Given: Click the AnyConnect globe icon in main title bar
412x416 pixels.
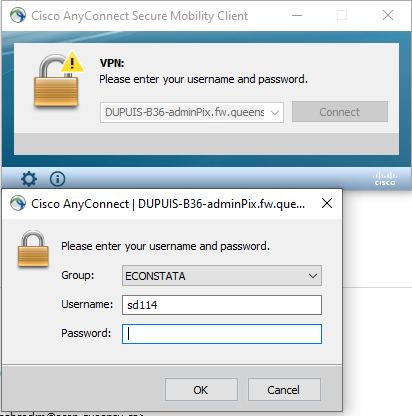Looking at the screenshot, I should tap(18, 15).
